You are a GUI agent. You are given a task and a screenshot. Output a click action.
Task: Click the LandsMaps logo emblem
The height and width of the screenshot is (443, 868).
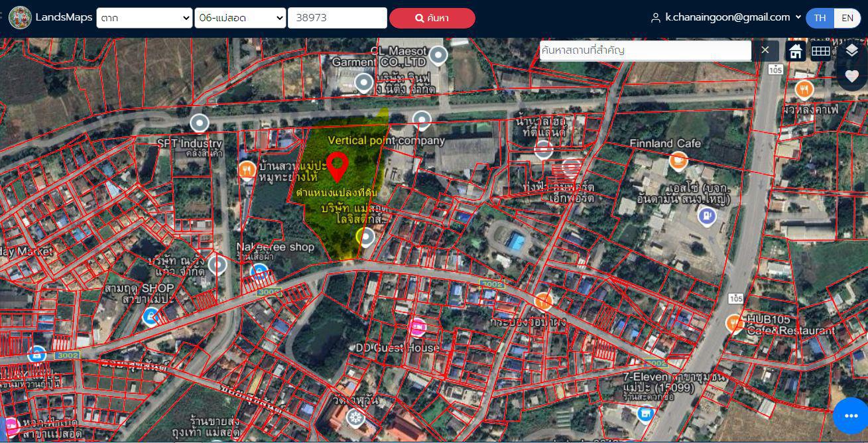[x=20, y=18]
